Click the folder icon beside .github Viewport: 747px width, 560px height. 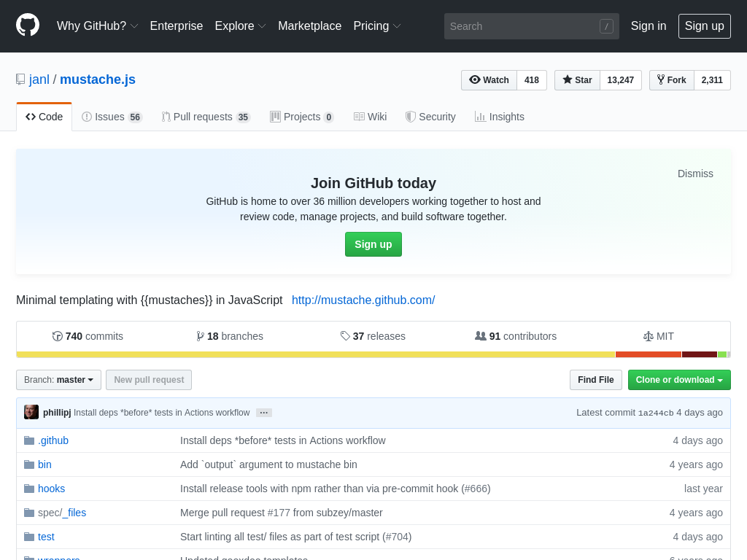[x=29, y=440]
